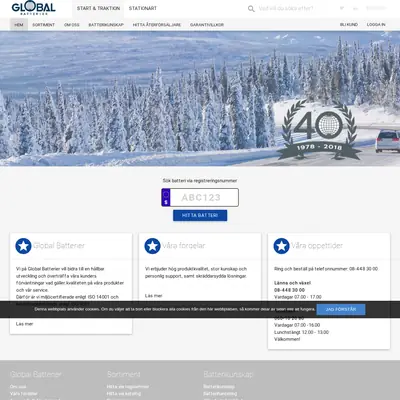Image resolution: width=400 pixels, height=400 pixels.
Task: Click the magnifying glass search icon
Action: point(251,9)
